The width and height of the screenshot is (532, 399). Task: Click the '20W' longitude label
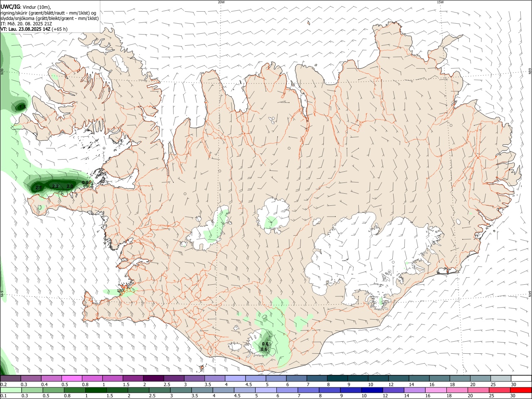coord(221,2)
